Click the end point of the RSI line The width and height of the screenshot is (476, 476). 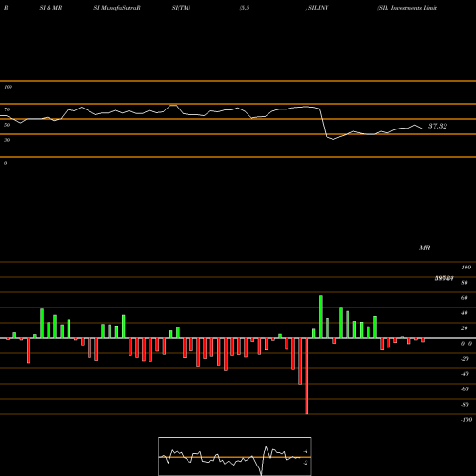tap(422, 129)
